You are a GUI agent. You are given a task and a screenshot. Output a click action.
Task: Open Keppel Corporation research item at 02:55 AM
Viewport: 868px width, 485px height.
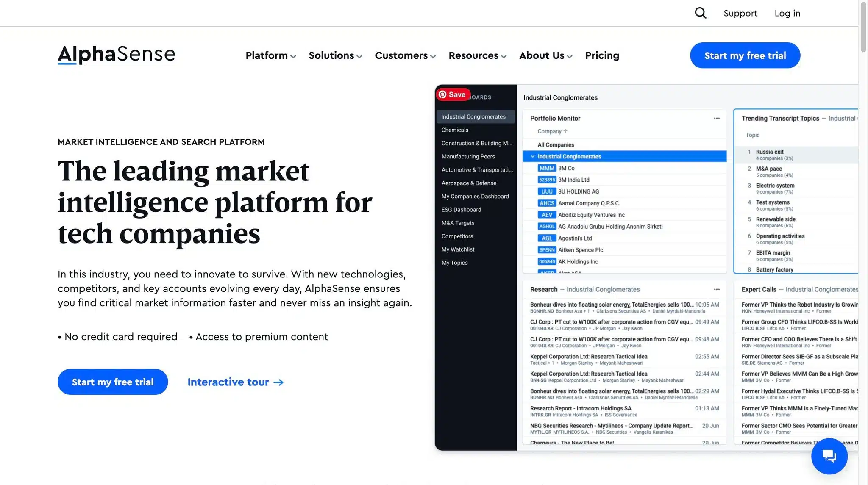pos(624,360)
